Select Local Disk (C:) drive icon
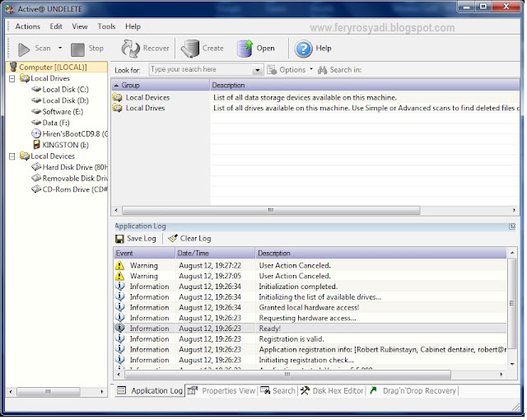Image resolution: width=527 pixels, height=420 pixels. (36, 90)
